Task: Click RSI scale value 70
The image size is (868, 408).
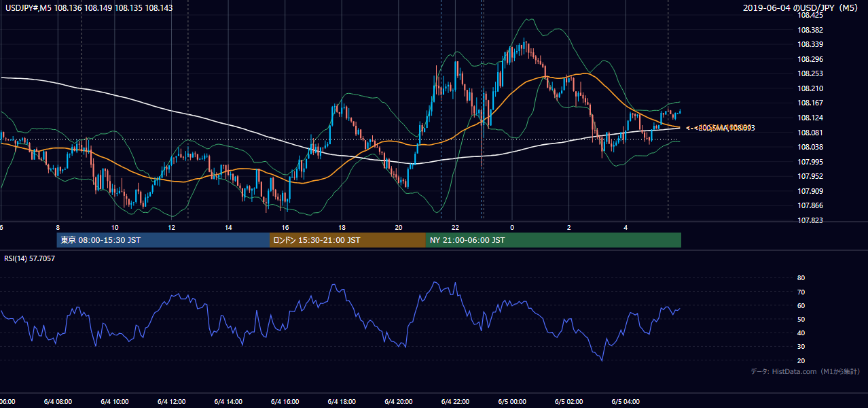Action: pyautogui.click(x=801, y=292)
